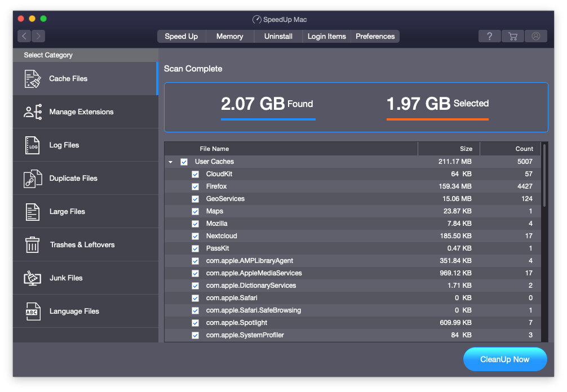Click the 159.34 MB Firefox size
Screen dimensions: 567x392
coord(455,186)
